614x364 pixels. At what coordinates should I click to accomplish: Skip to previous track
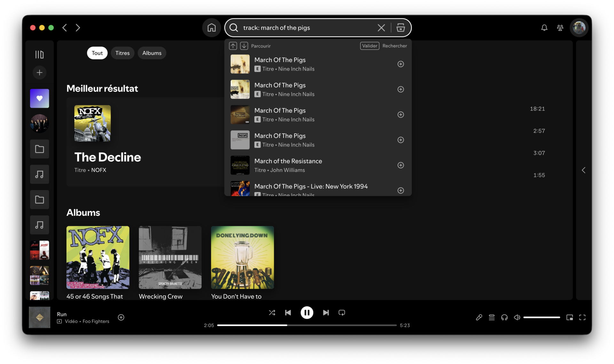[x=288, y=313]
